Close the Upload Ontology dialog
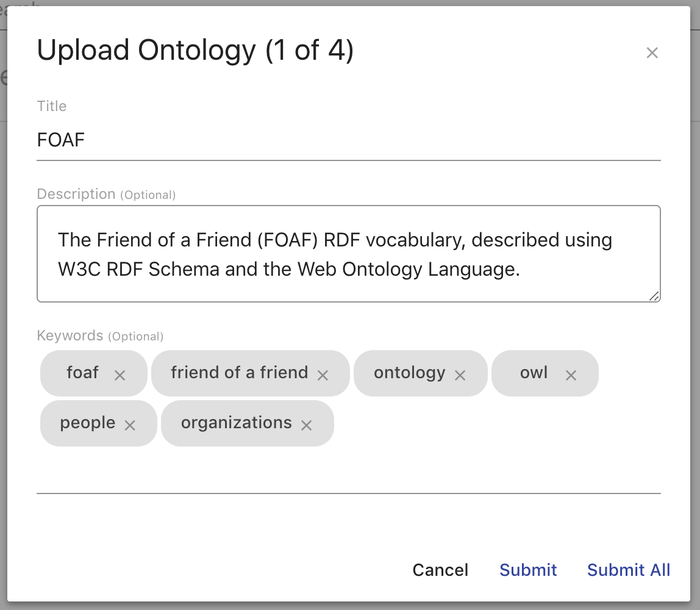Screen dimensions: 700x610 coord(652,53)
